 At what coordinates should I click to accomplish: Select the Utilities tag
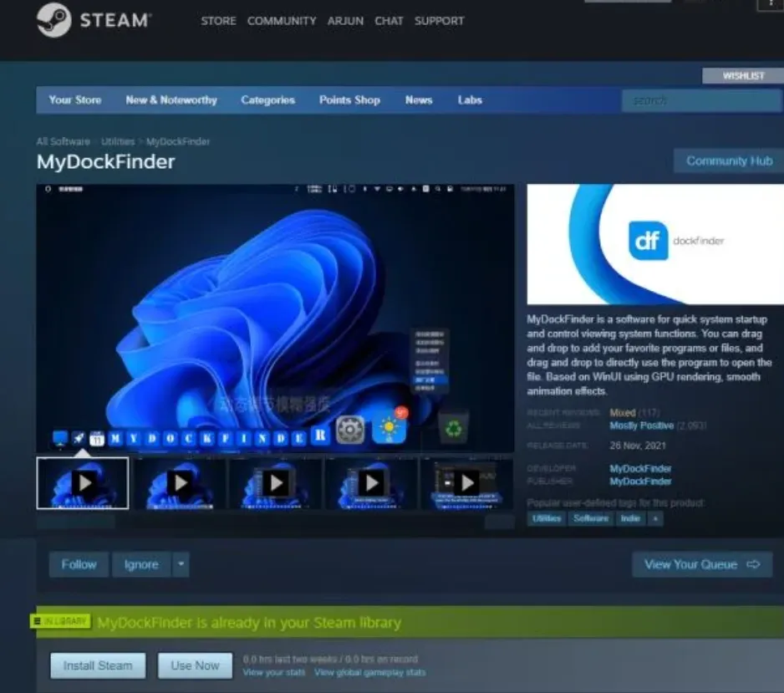point(547,518)
